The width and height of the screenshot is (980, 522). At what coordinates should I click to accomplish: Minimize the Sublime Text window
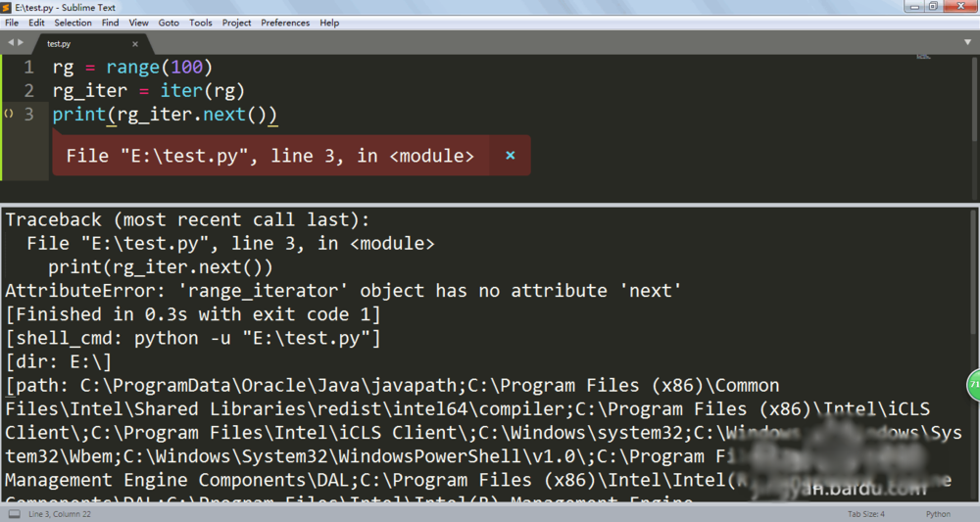coord(914,6)
